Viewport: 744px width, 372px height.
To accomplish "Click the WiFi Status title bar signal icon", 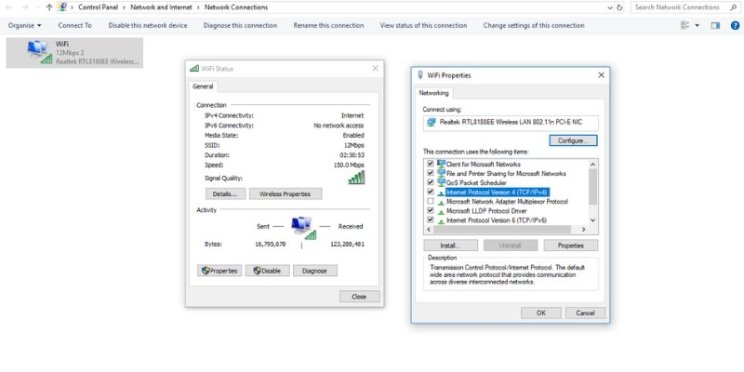I will (194, 68).
